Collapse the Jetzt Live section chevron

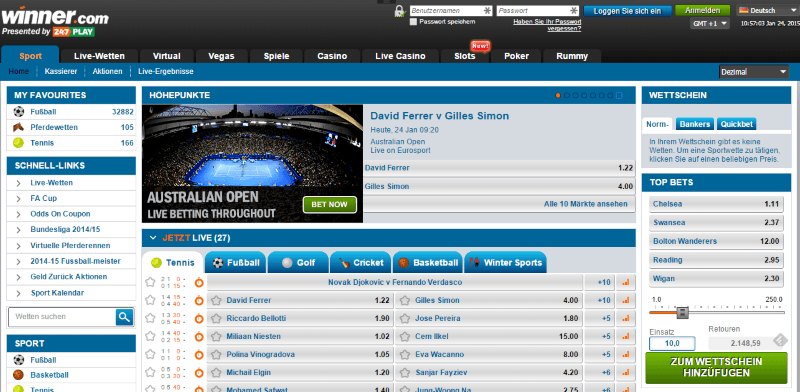(153, 238)
